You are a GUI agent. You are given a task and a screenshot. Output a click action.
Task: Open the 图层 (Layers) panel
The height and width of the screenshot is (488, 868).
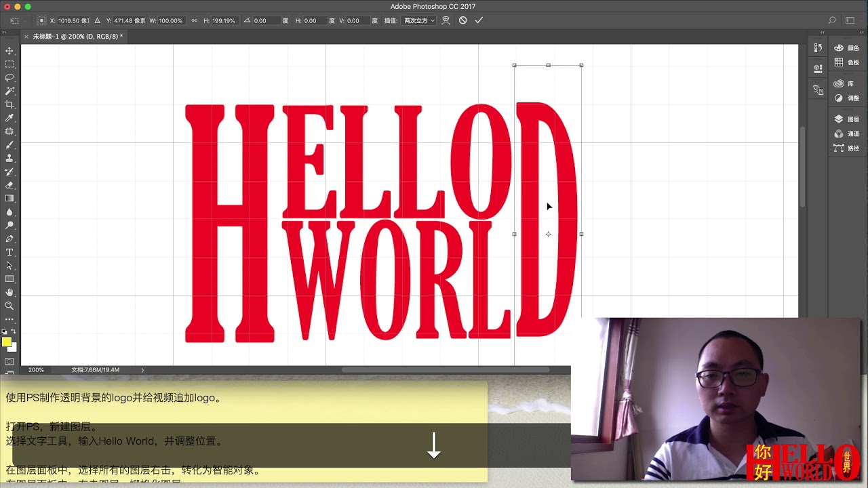point(846,119)
